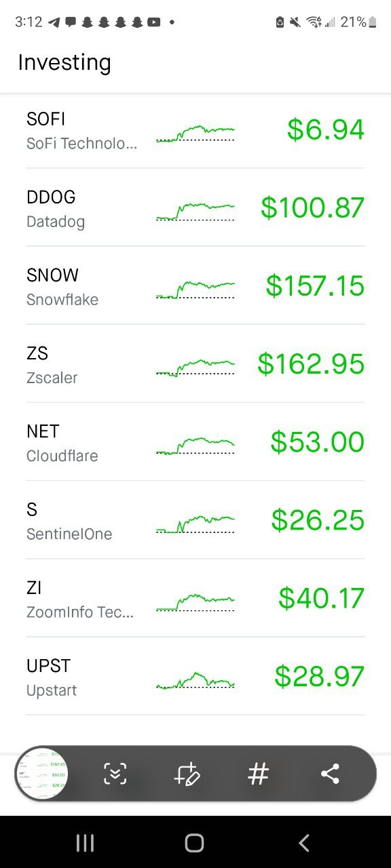Tap the hashtag tag icon

(x=259, y=774)
